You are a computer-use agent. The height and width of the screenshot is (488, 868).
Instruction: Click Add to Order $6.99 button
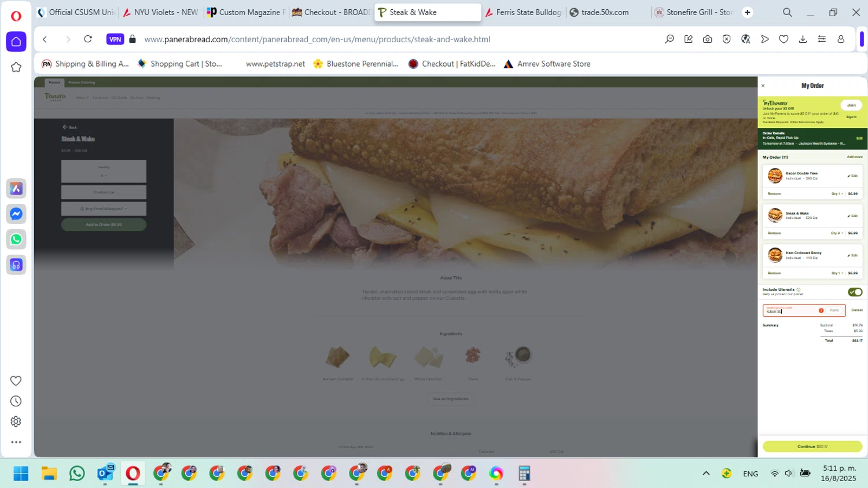tap(104, 225)
